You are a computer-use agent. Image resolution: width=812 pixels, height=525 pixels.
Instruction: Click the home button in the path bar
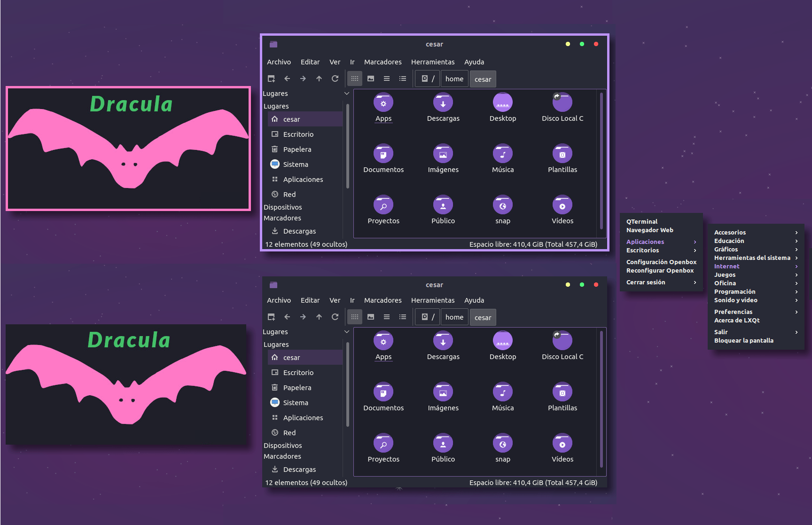pos(454,78)
